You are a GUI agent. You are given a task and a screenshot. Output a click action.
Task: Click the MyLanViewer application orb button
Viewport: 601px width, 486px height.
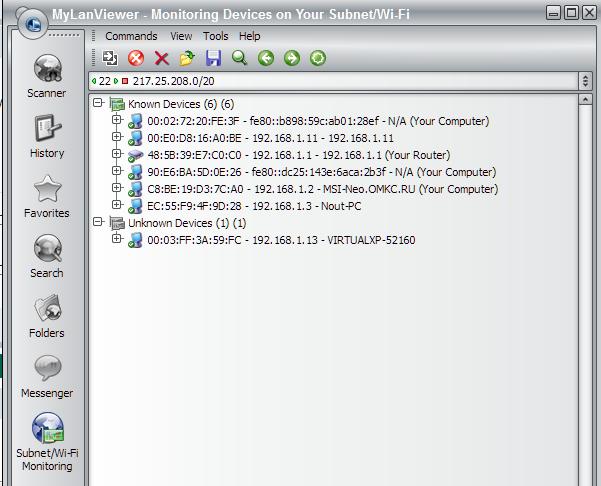[33, 25]
